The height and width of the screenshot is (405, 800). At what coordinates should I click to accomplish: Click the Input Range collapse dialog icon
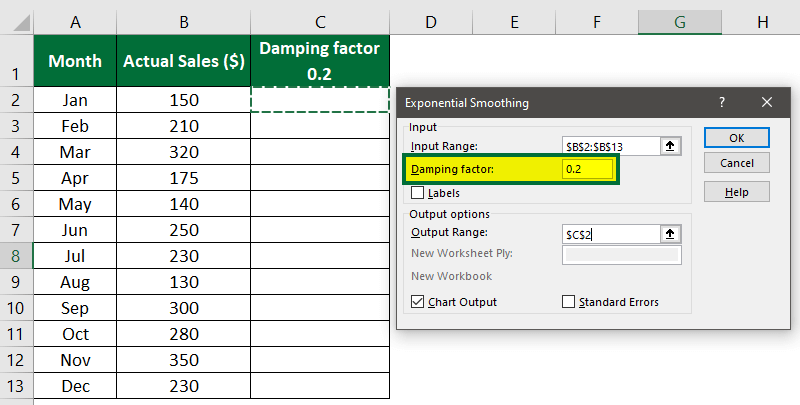click(x=670, y=146)
